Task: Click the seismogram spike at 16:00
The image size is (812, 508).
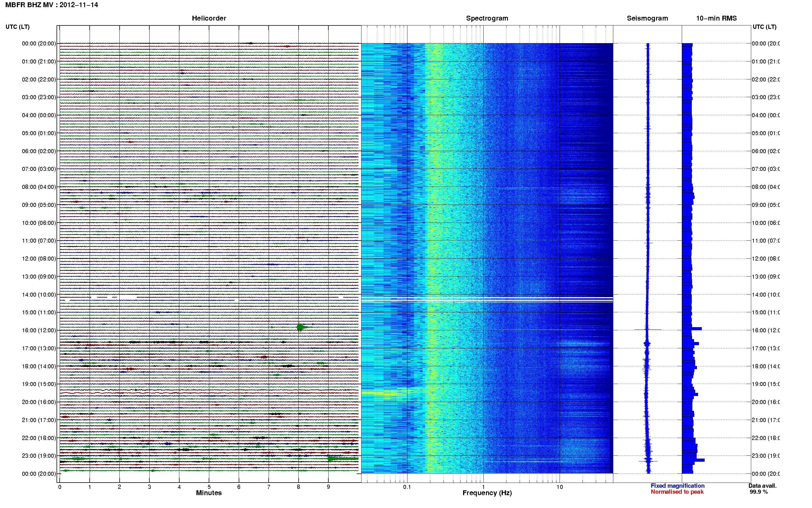Action: (x=648, y=330)
